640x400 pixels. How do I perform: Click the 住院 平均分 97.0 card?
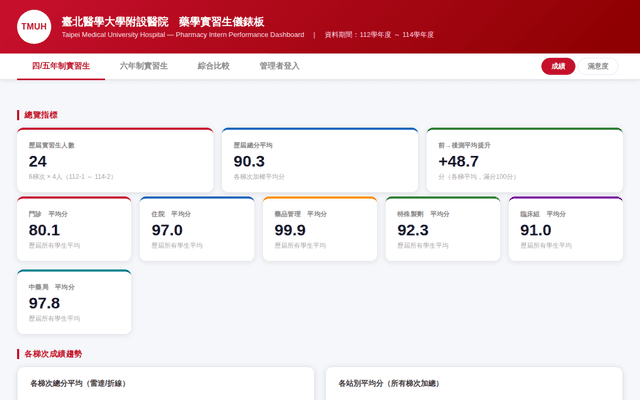click(197, 229)
